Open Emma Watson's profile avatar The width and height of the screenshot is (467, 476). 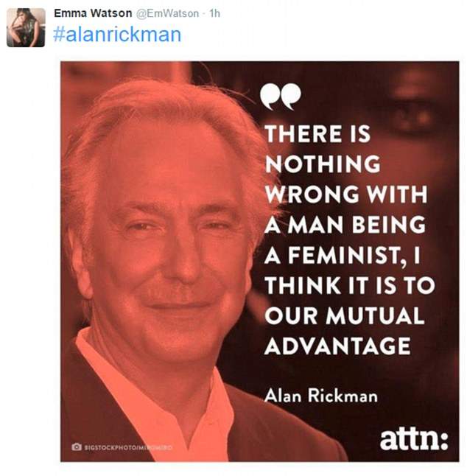(26, 27)
